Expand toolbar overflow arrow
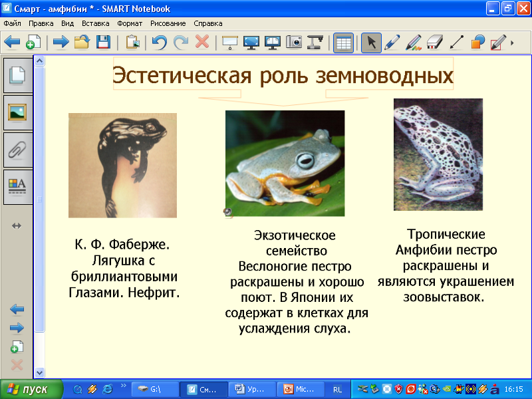 click(x=512, y=43)
